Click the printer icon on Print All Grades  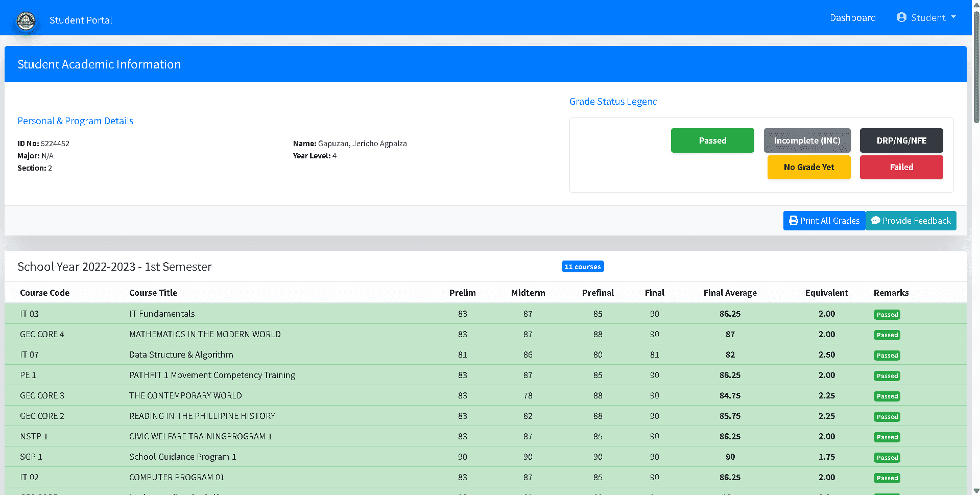tap(793, 221)
